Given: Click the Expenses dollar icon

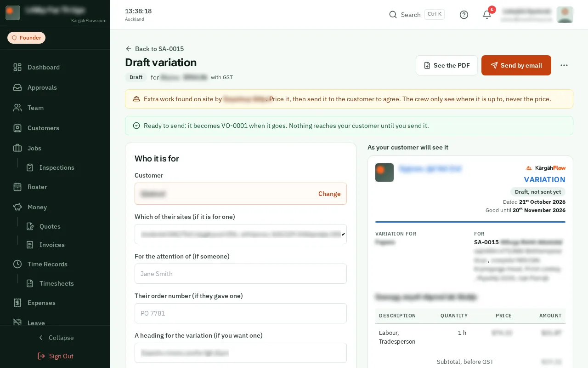Looking at the screenshot, I should (x=17, y=303).
